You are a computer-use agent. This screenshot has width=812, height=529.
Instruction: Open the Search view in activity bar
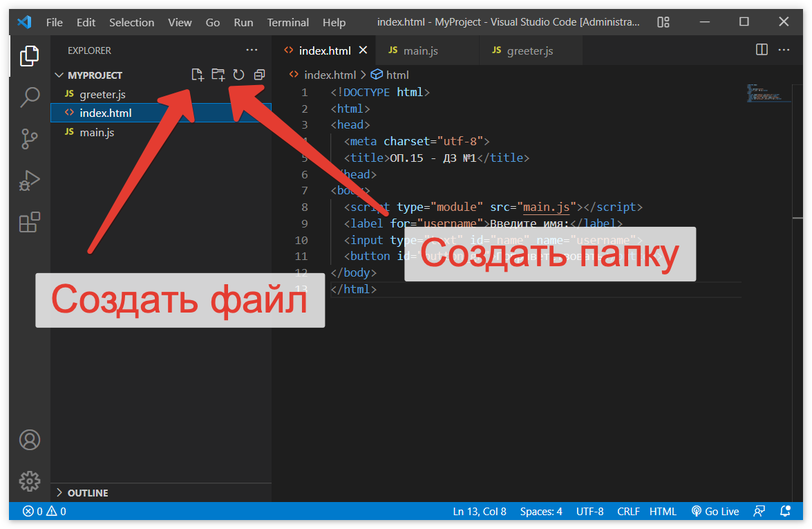click(x=29, y=98)
